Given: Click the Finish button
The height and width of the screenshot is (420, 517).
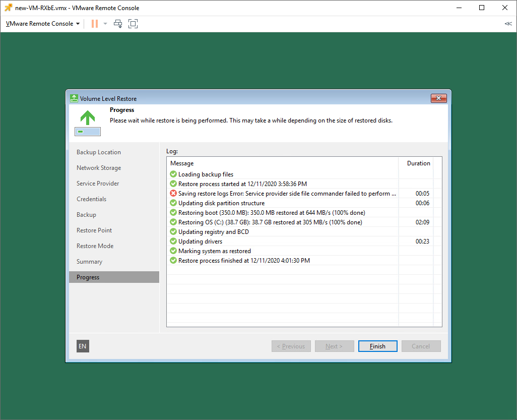Looking at the screenshot, I should click(x=377, y=346).
